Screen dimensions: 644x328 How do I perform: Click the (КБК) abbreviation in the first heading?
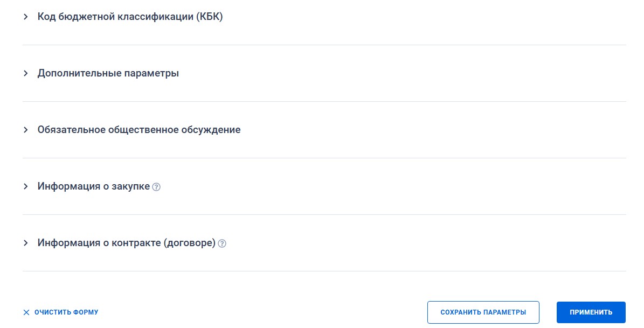coord(207,17)
